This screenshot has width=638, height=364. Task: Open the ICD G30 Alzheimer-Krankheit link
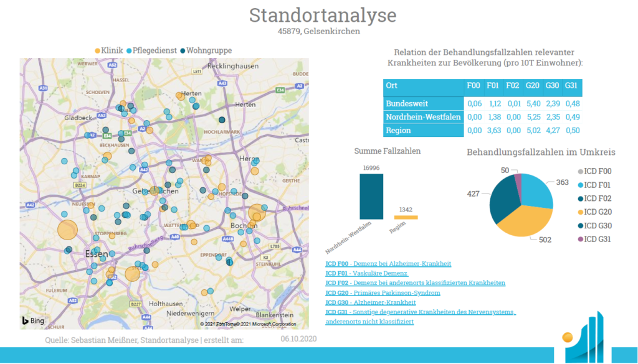coord(370,302)
